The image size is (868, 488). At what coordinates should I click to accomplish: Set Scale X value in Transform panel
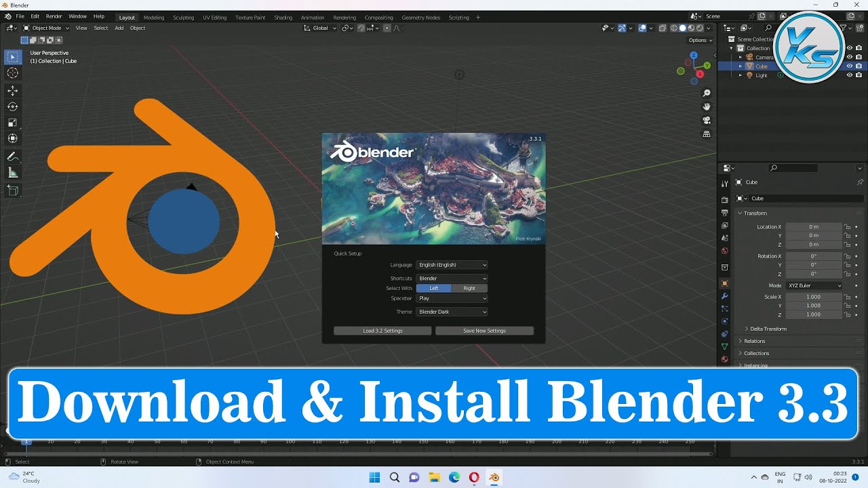click(813, 296)
